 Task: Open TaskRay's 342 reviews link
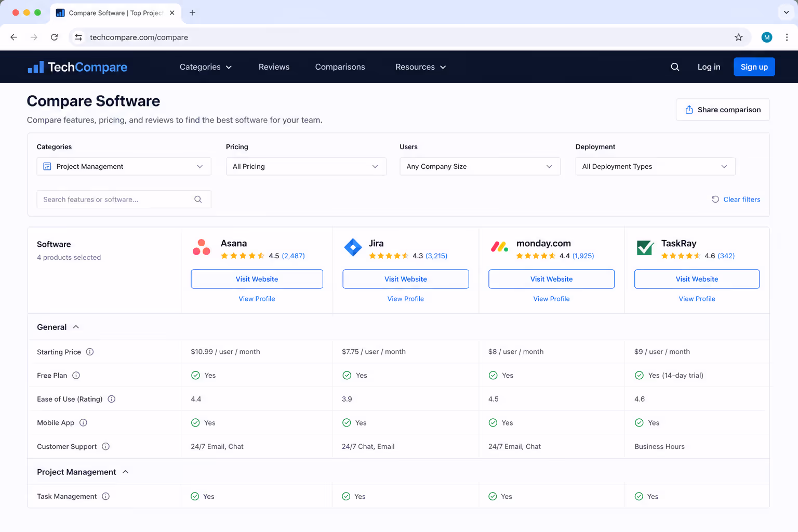(726, 256)
